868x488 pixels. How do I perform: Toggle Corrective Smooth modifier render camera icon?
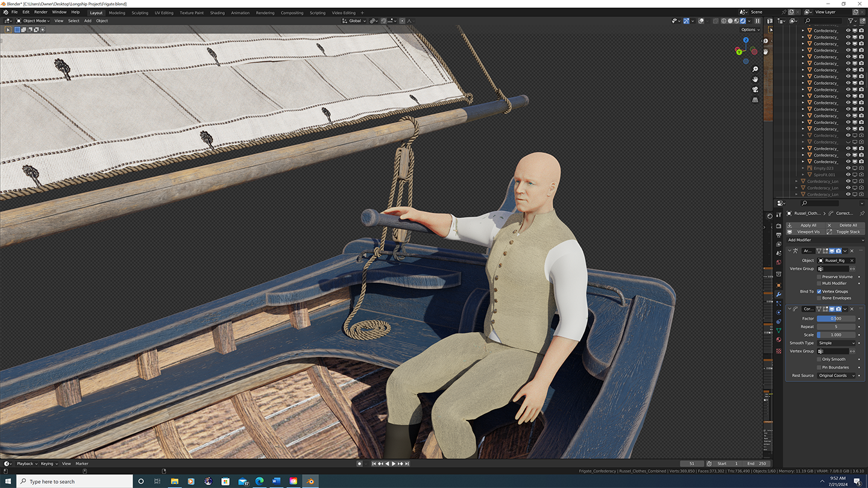point(838,309)
